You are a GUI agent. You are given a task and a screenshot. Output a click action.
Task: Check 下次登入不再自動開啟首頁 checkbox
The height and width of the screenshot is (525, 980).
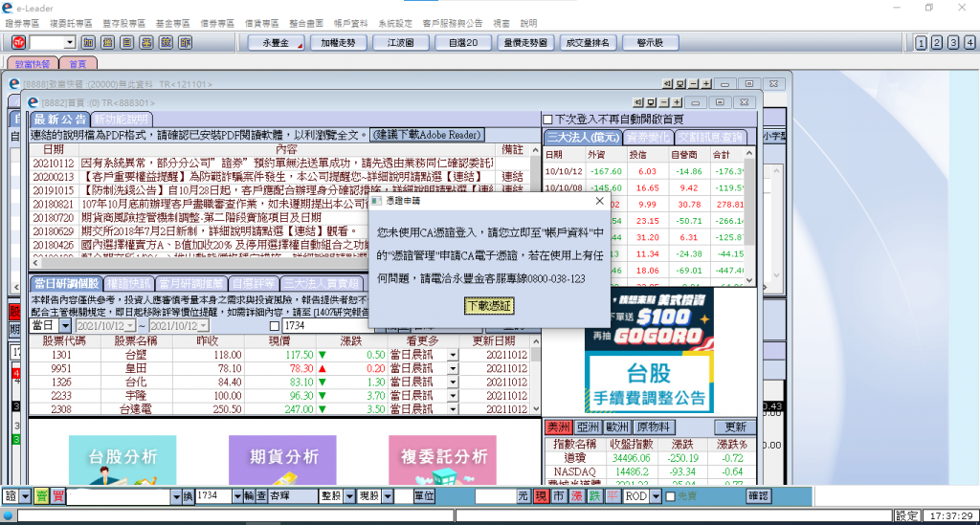point(547,120)
